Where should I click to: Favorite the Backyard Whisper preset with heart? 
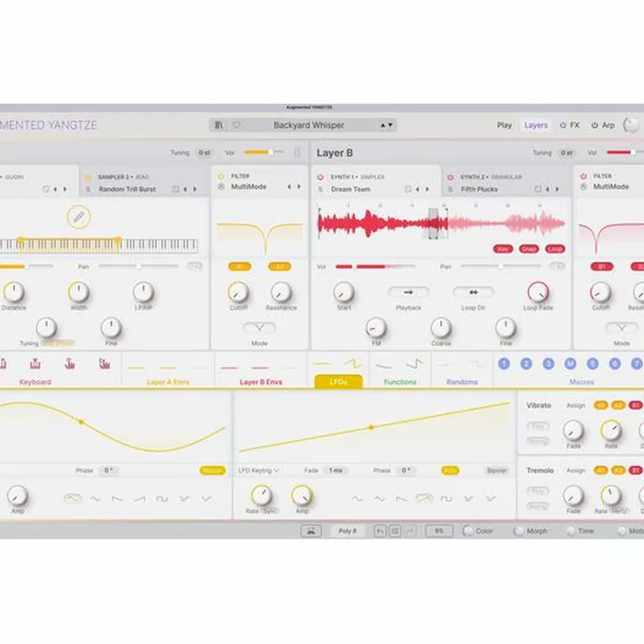click(x=236, y=125)
